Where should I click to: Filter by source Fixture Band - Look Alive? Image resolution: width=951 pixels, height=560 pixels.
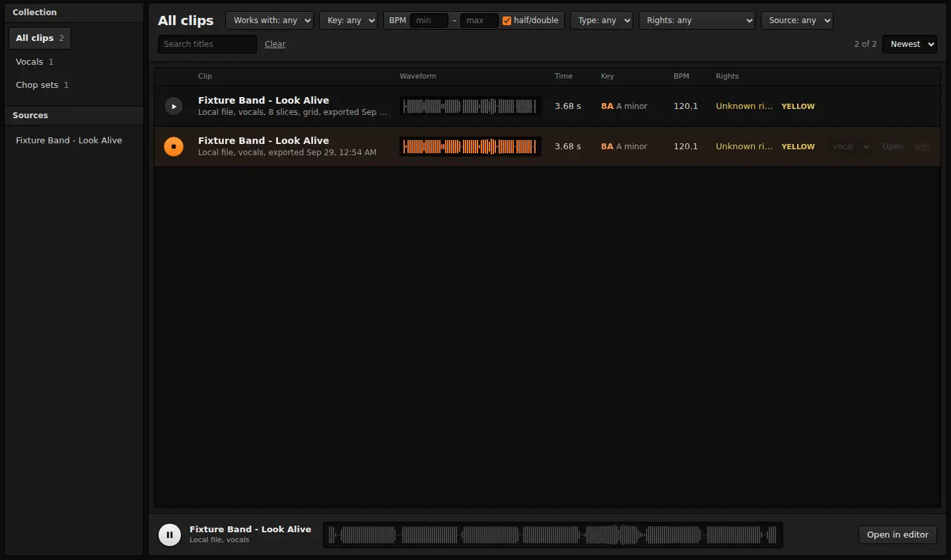pos(69,141)
